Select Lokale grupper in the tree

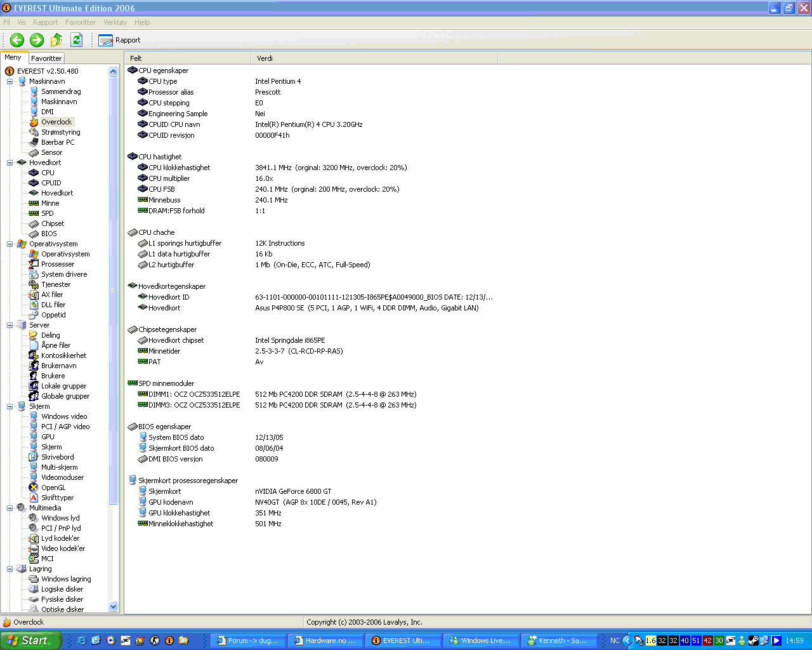pos(63,386)
